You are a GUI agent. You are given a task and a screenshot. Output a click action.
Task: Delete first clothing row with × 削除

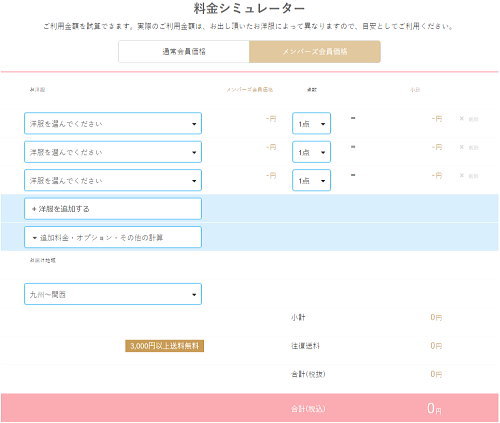pos(469,119)
